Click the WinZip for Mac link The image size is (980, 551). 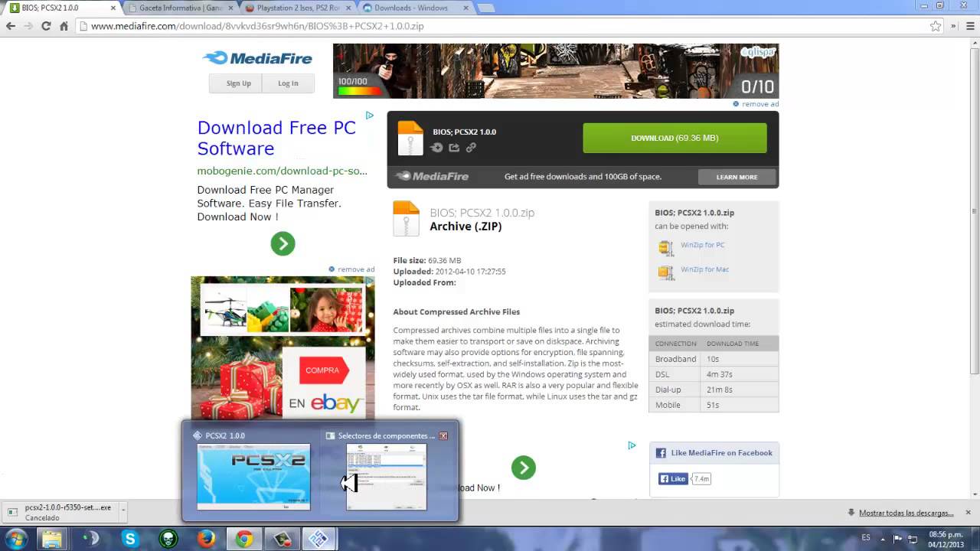point(704,269)
